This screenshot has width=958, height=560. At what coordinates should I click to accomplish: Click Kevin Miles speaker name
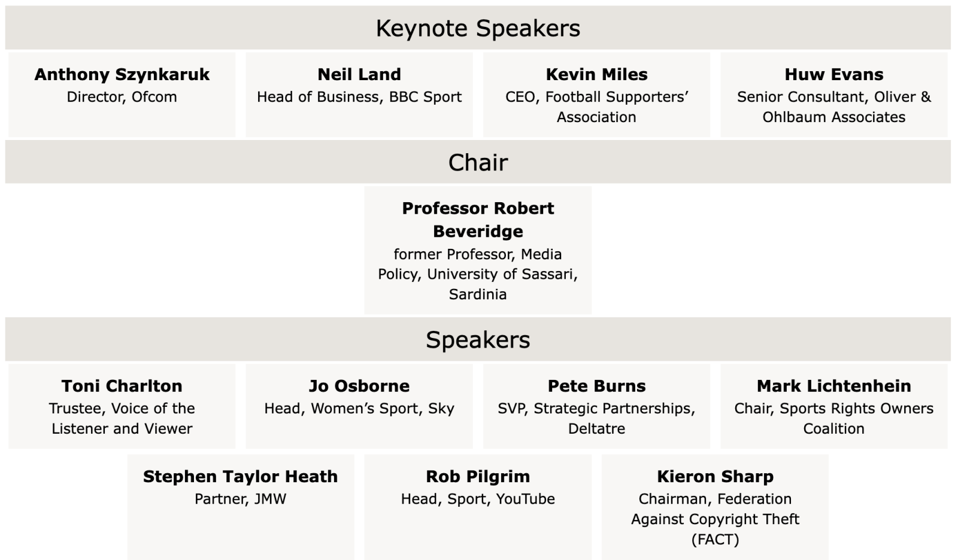pyautogui.click(x=596, y=74)
